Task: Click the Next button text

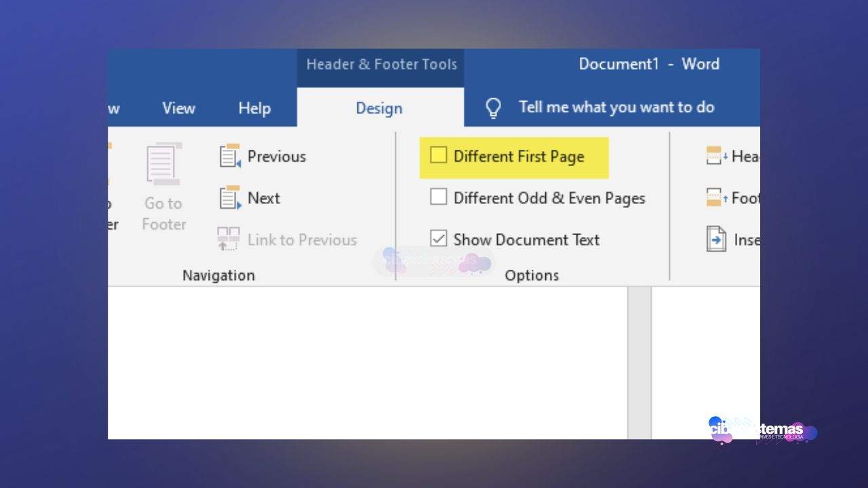Action: (264, 198)
